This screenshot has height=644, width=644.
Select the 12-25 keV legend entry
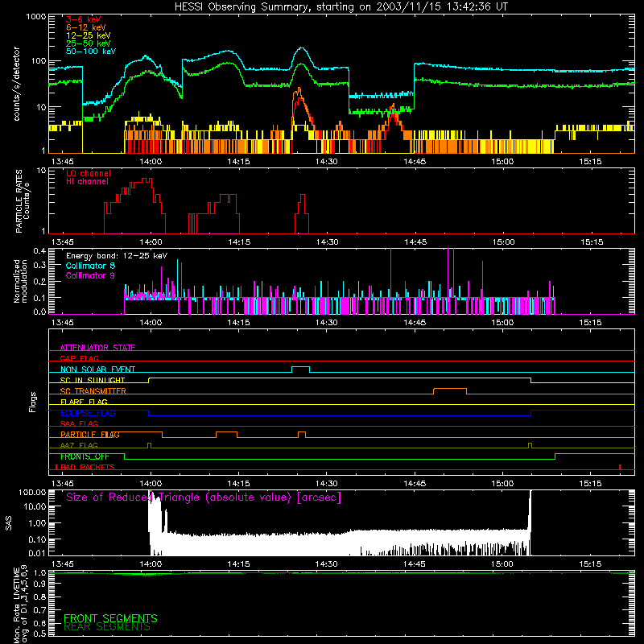(88, 35)
